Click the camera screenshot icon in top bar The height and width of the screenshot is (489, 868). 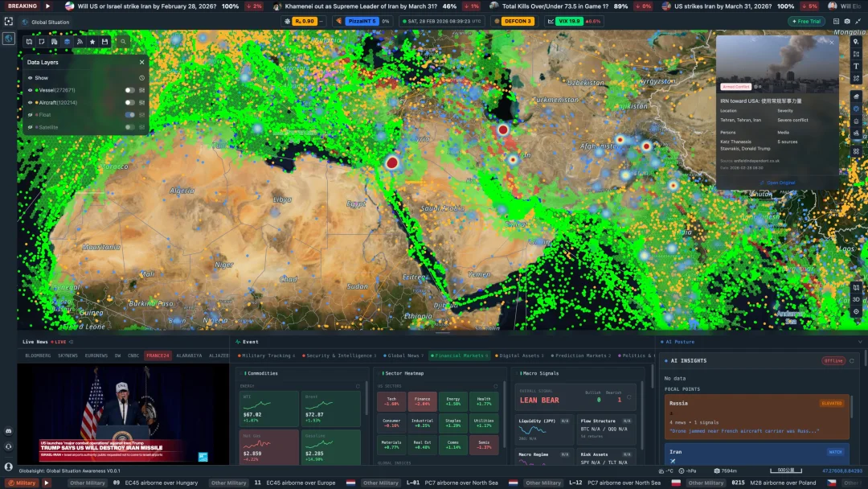(846, 22)
